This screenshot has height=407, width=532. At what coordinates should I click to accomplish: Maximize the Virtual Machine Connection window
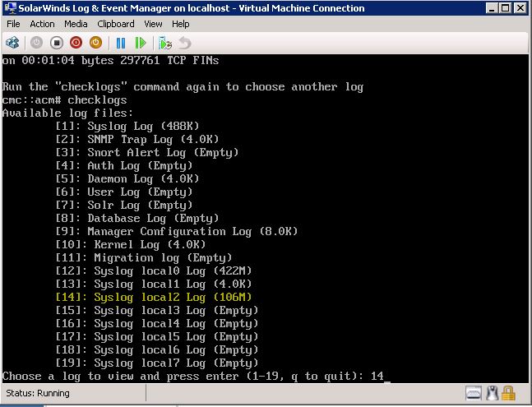point(505,8)
